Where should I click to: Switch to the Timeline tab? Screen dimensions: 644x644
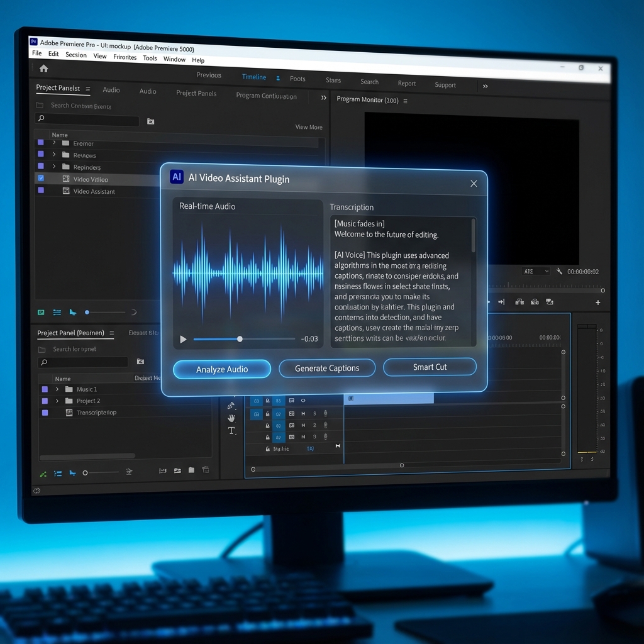tap(253, 78)
